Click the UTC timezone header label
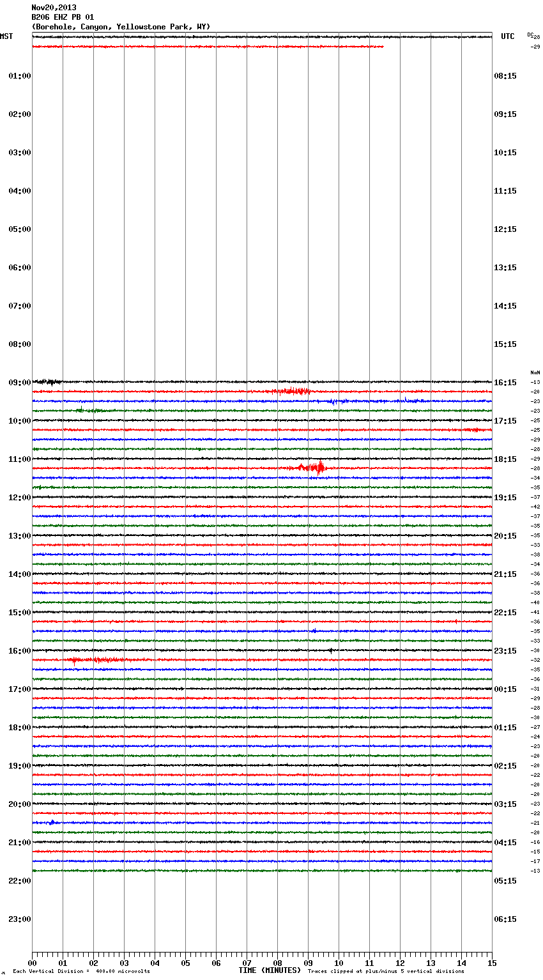Image resolution: width=543 pixels, height=980 pixels. pyautogui.click(x=507, y=36)
